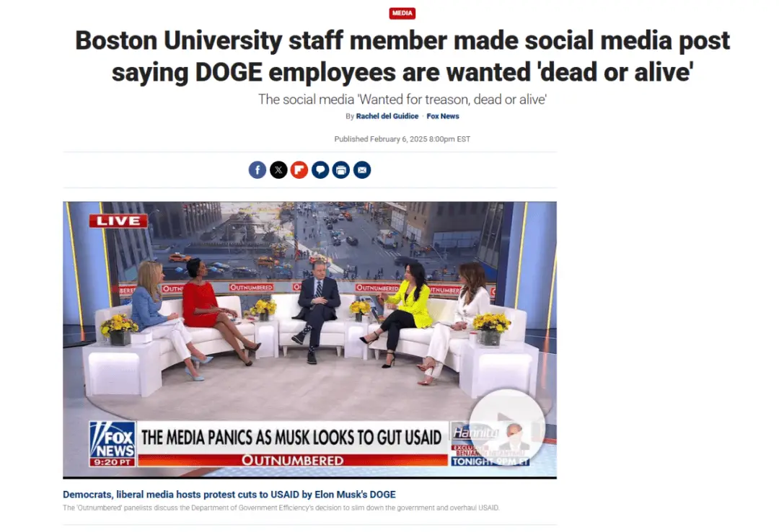Click the Outnumbered banner in video
Screen dimensions: 779x532
(293, 461)
